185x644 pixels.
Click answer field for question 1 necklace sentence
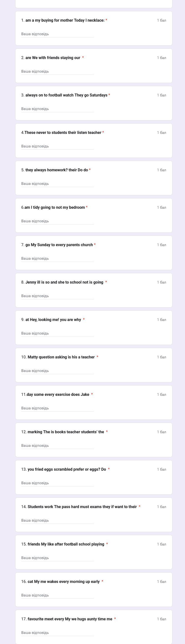[x=57, y=34]
